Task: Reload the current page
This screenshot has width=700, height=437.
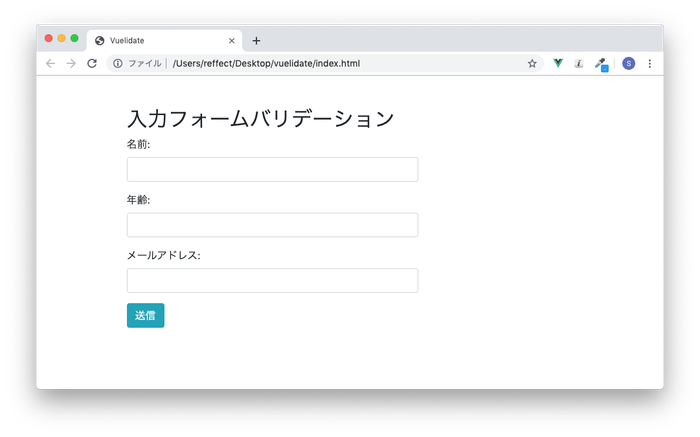Action: pyautogui.click(x=92, y=63)
